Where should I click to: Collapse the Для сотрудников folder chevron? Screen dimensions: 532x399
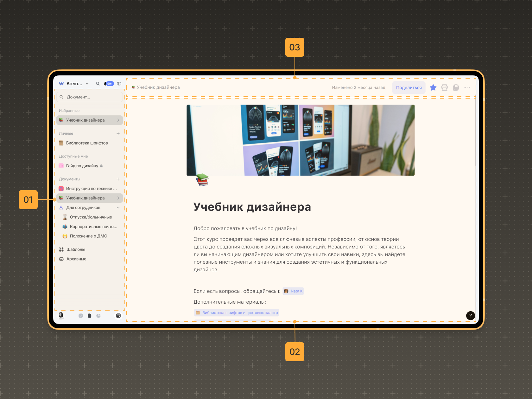pos(118,208)
